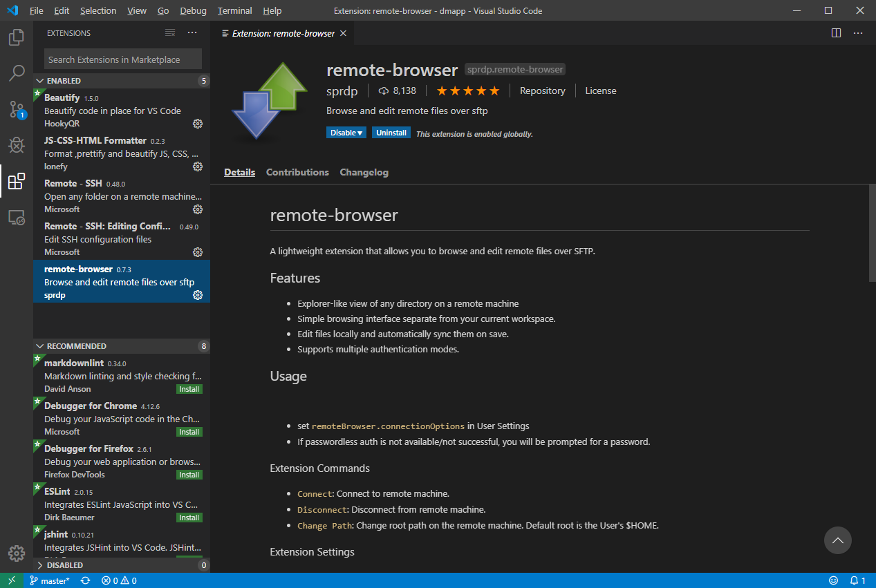876x588 pixels.
Task: Click the scroll to top arrow button
Action: coord(838,540)
